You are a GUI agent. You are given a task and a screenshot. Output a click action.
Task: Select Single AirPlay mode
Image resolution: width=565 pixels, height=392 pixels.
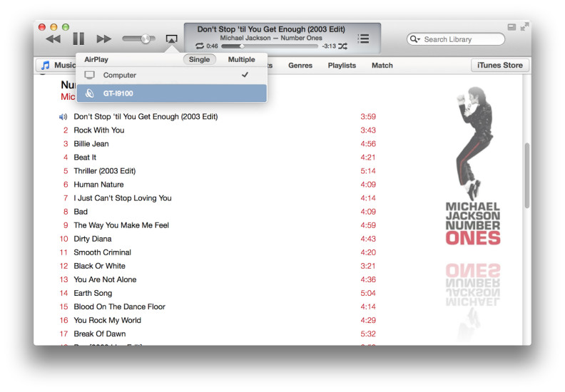point(199,60)
